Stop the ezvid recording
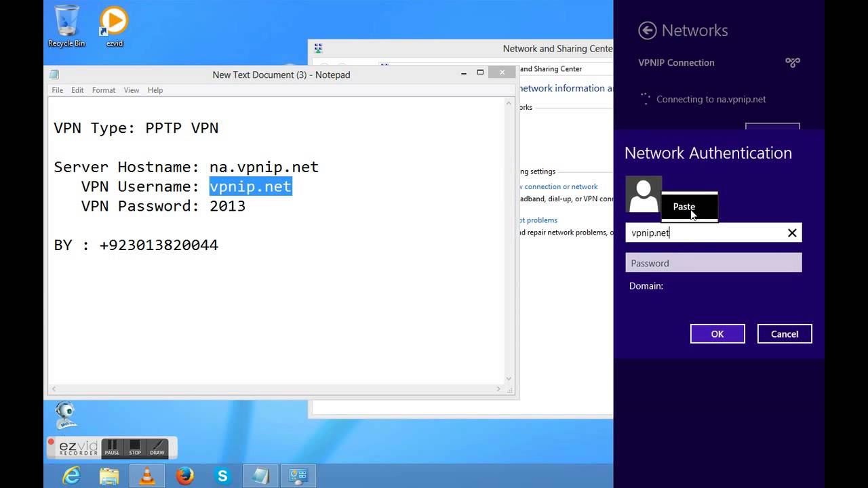Viewport: 868px width, 488px height. click(x=135, y=448)
